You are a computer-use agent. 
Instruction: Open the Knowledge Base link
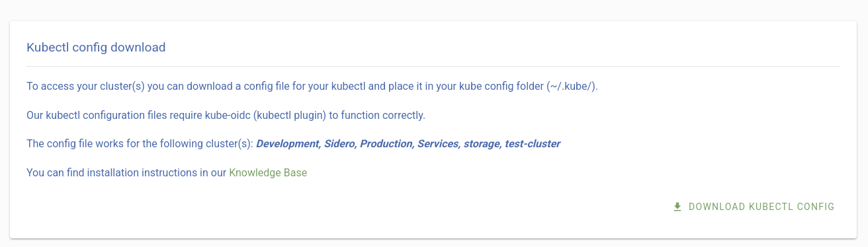(x=268, y=173)
